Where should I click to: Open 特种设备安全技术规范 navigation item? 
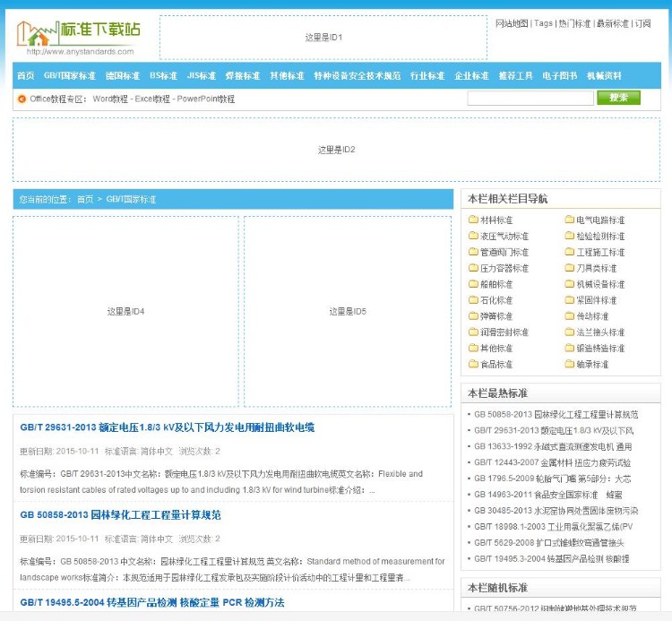pyautogui.click(x=358, y=76)
